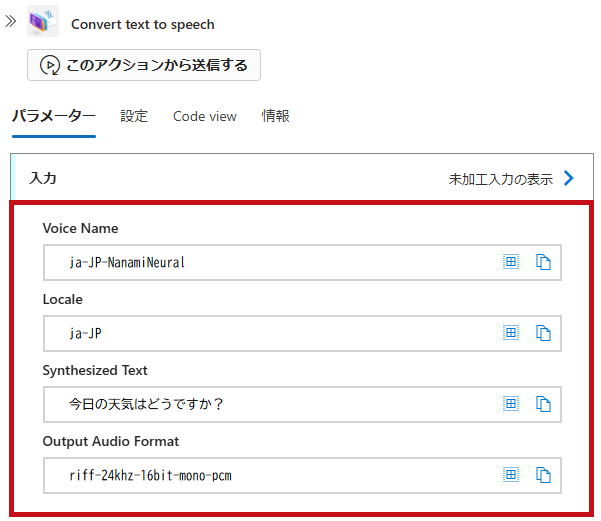Copy the Locale value
Screen dimensions: 601x521
click(543, 333)
